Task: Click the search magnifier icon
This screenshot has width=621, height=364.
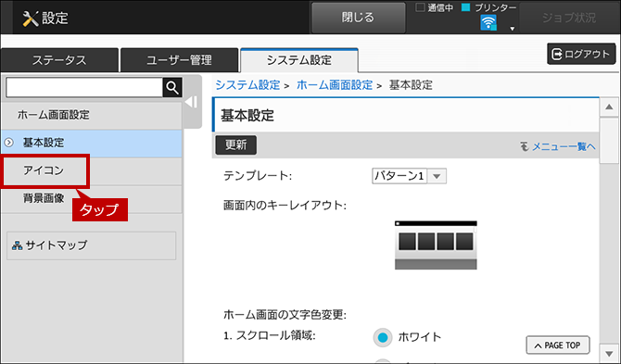Action: point(172,87)
